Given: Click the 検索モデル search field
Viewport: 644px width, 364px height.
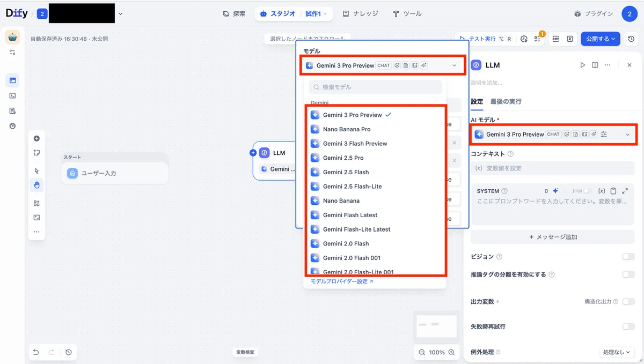Looking at the screenshot, I should pyautogui.click(x=376, y=87).
